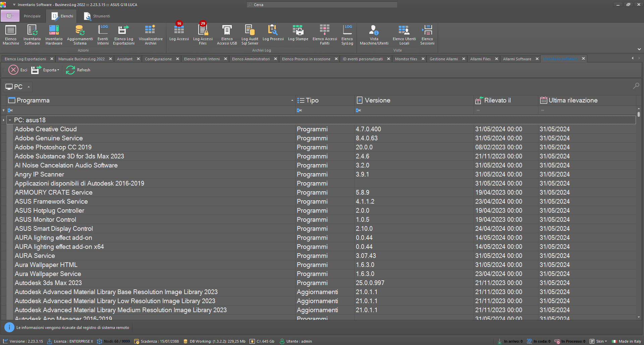Click the Refresh button

point(78,70)
